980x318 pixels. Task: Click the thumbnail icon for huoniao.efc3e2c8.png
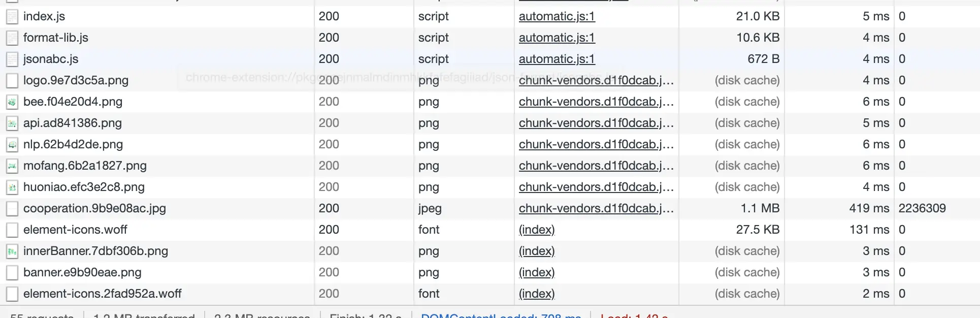(12, 187)
